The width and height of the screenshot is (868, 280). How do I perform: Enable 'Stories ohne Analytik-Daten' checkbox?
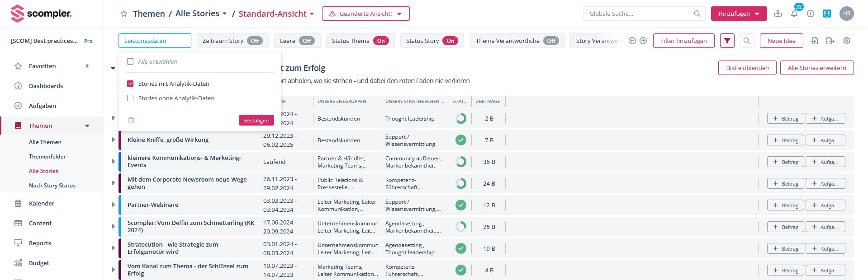(x=130, y=98)
